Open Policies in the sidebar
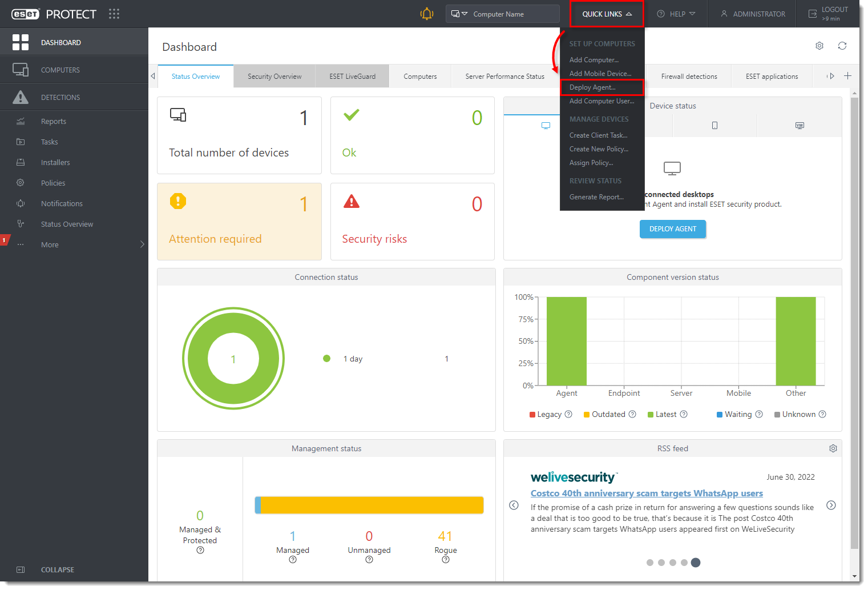The width and height of the screenshot is (868, 590). (x=53, y=183)
